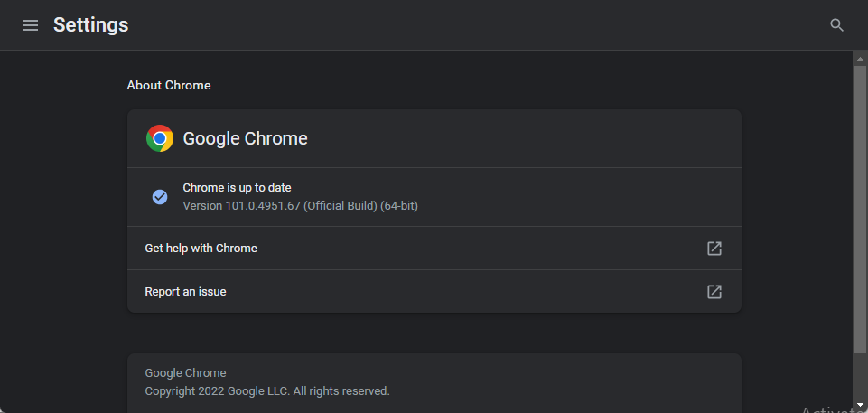Click the Settings page title
The height and width of the screenshot is (413, 868).
coord(91,25)
